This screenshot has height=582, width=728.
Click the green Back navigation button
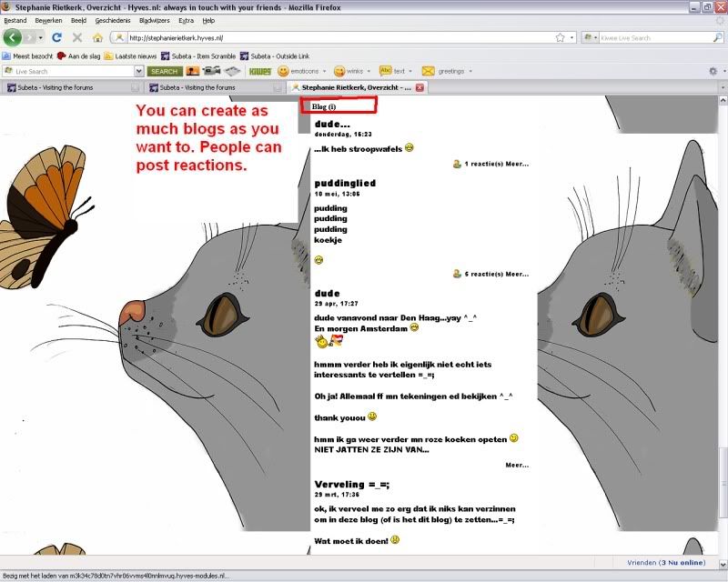click(x=13, y=37)
